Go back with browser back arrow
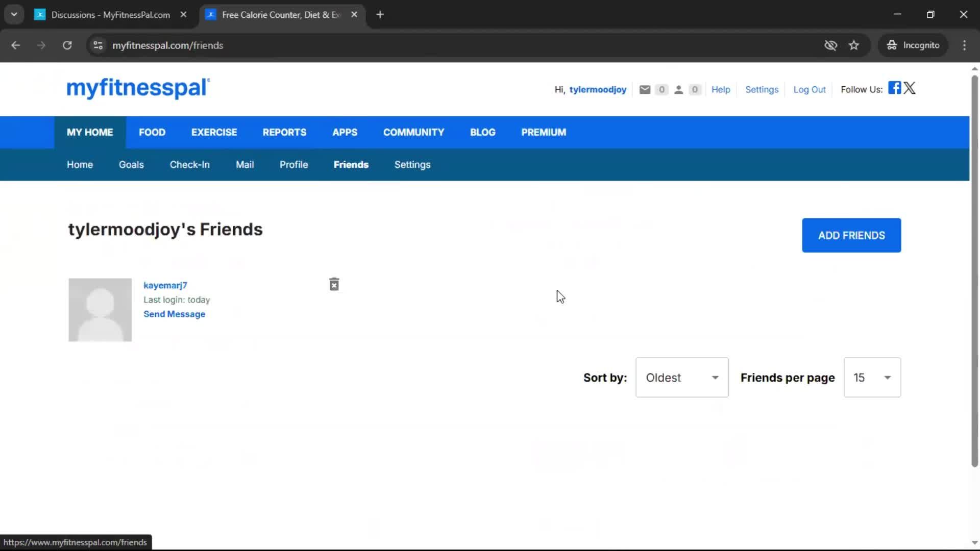The width and height of the screenshot is (980, 551). [16, 45]
